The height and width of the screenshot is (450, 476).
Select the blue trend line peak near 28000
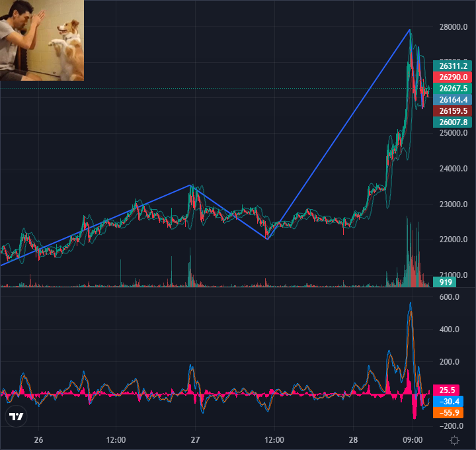click(x=410, y=30)
